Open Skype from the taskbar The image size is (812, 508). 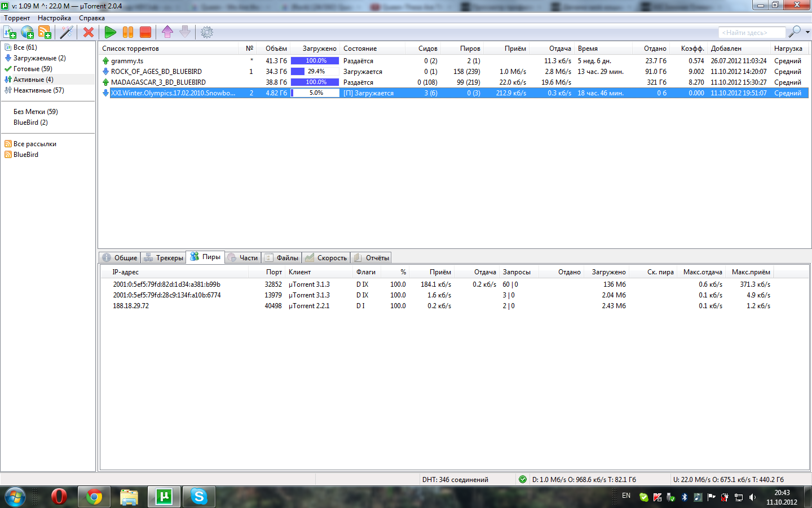[199, 497]
